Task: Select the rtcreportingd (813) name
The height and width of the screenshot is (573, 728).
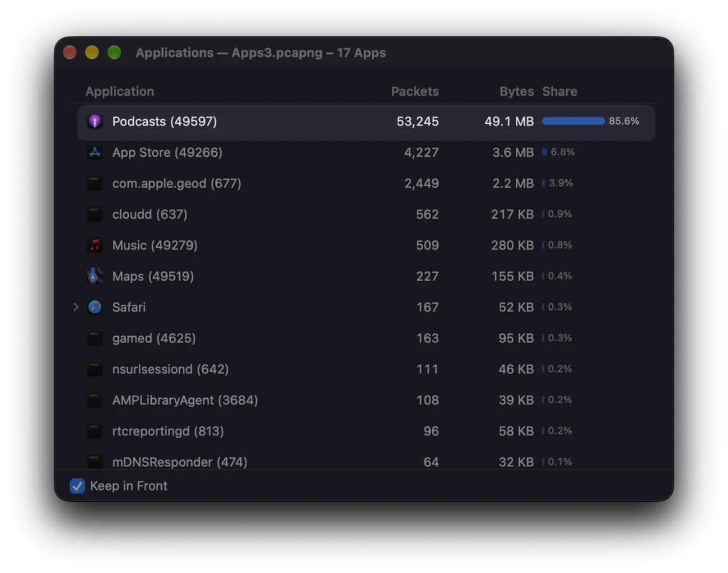Action: click(x=168, y=431)
